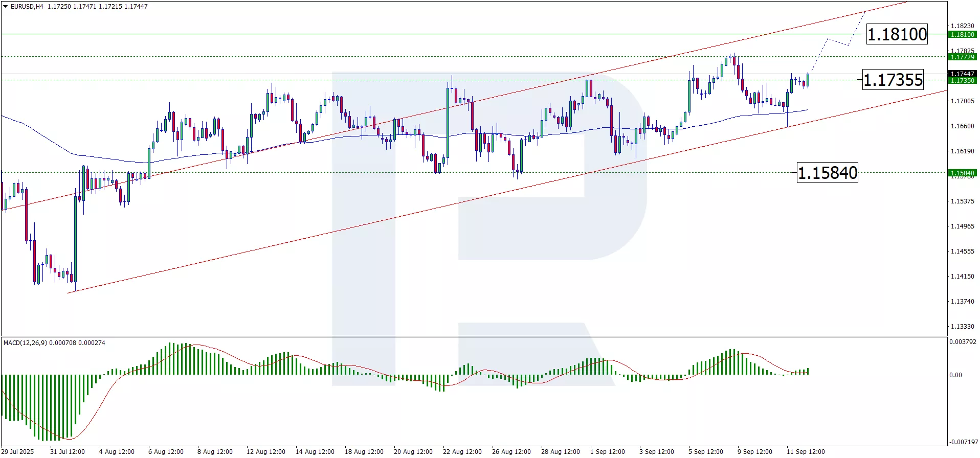Click the 29 Jul 2025 date label
Image resolution: width=980 pixels, height=458 pixels.
(18, 452)
